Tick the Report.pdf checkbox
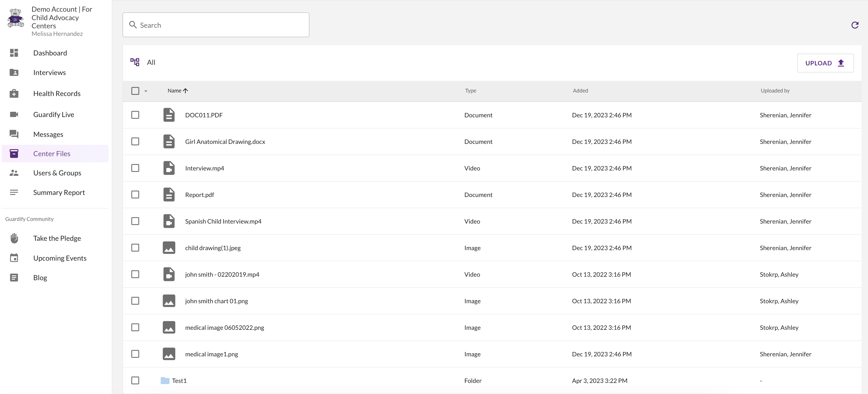Image resolution: width=868 pixels, height=394 pixels. 135,195
